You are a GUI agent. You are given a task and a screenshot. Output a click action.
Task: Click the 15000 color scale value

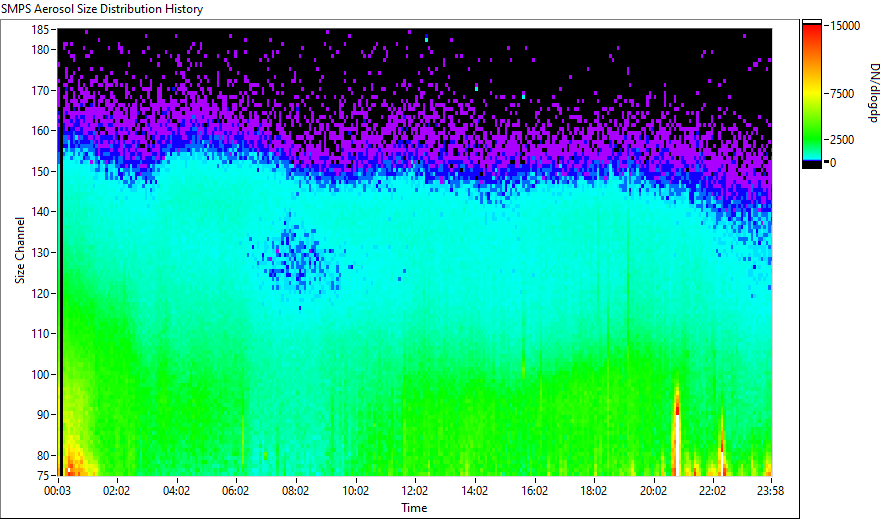tap(845, 26)
